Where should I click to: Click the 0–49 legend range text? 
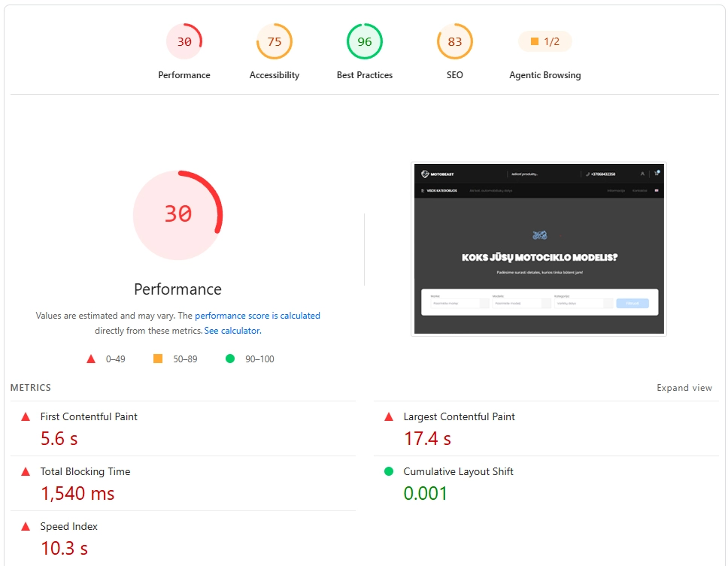115,359
